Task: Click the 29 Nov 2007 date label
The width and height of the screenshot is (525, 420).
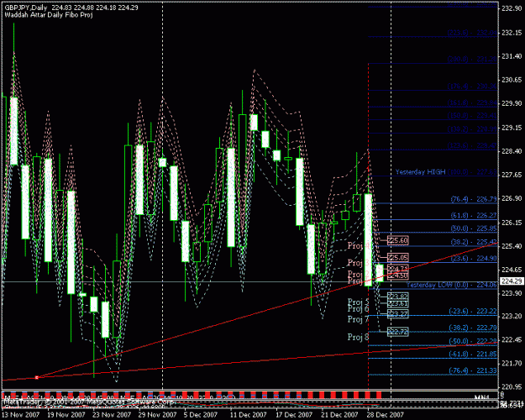Action: tap(157, 415)
